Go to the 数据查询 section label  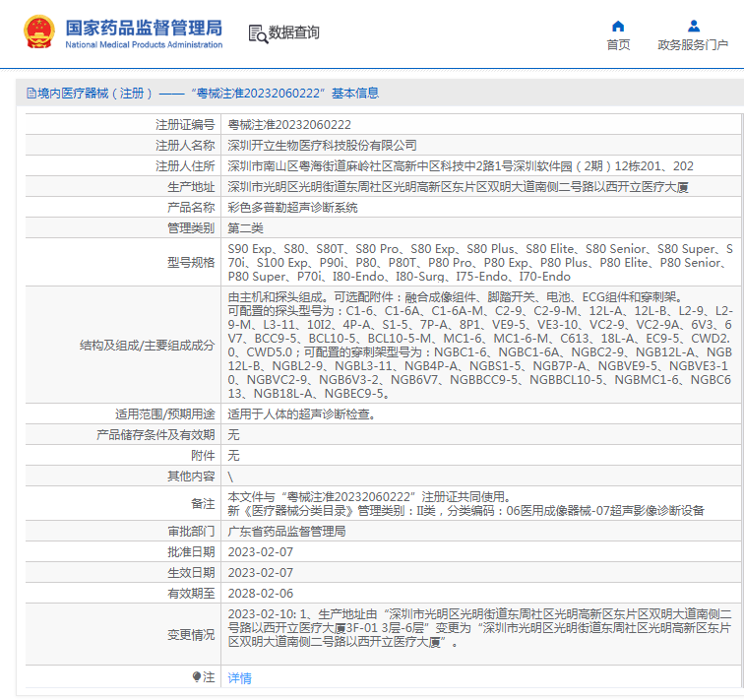click(294, 33)
